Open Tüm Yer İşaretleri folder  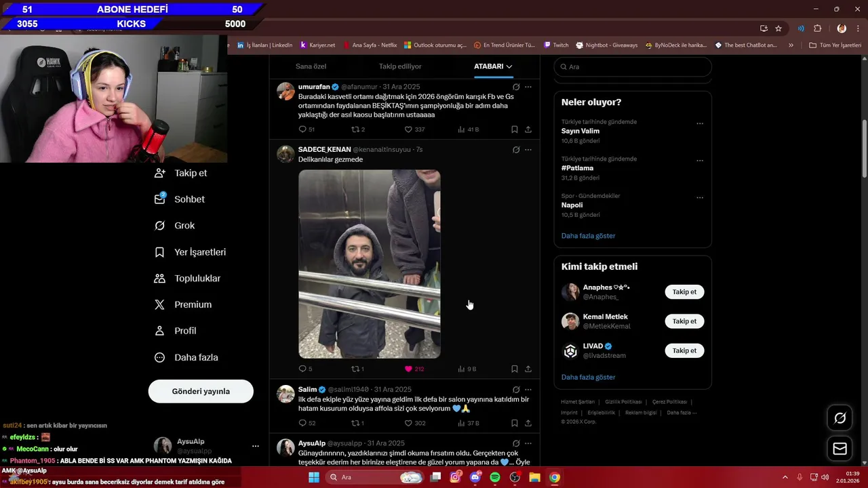[835, 45]
